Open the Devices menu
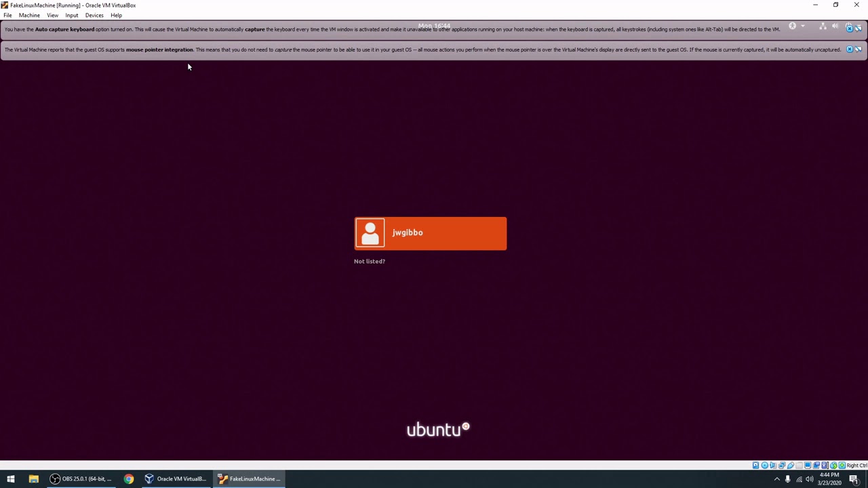Screen dimensions: 868x488 (x=94, y=15)
